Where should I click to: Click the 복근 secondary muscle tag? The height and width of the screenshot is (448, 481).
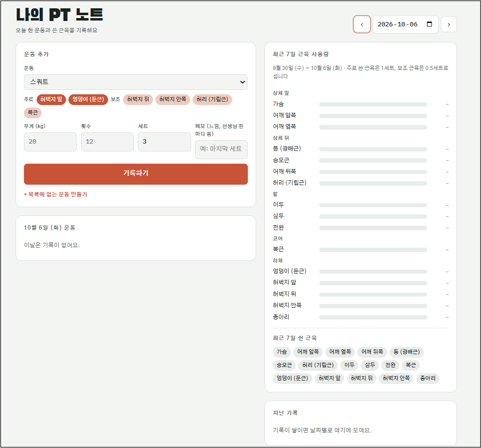click(33, 112)
